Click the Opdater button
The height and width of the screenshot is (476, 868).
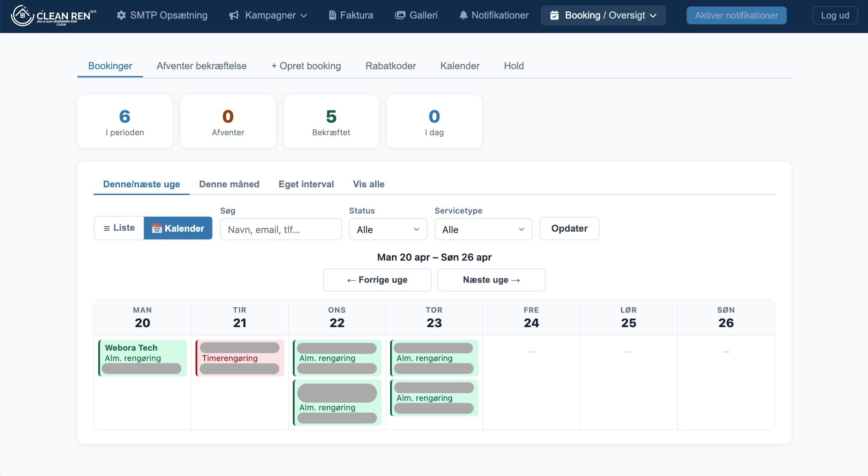[x=569, y=228]
